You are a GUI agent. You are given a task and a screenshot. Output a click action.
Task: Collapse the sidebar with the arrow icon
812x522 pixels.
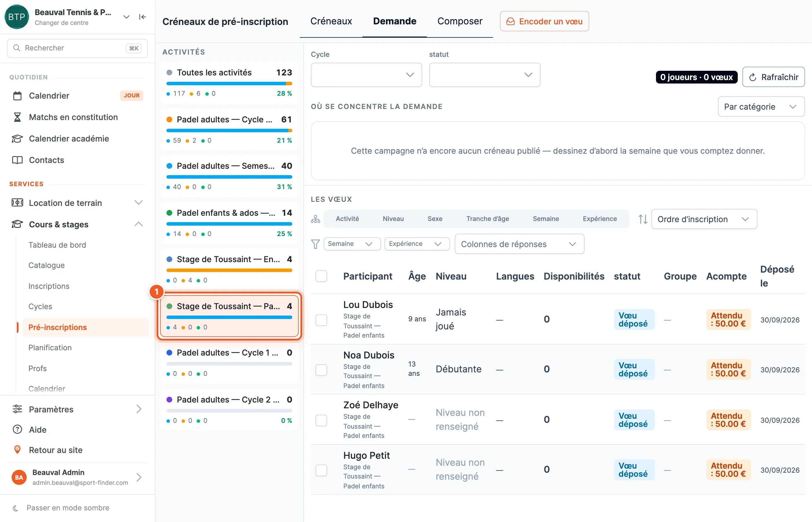point(142,17)
